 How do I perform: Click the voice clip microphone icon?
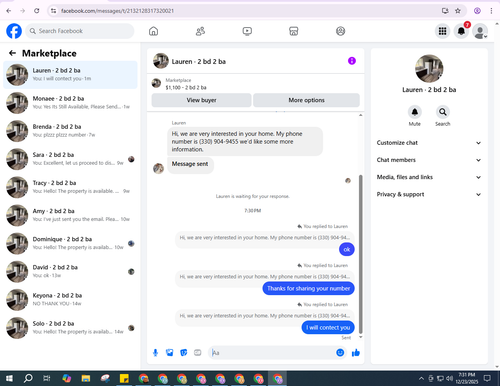[155, 353]
